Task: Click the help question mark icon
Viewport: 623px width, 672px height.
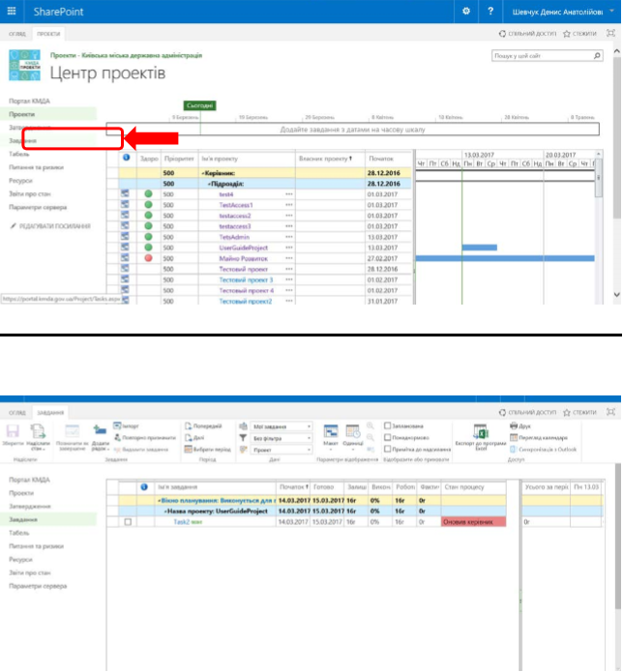Action: [x=491, y=11]
